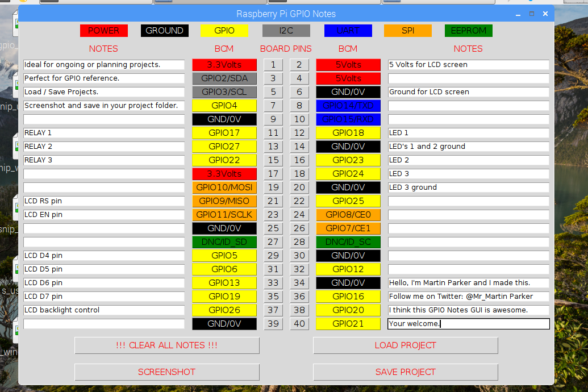Click the 'Your welcome.' note field
The width and height of the screenshot is (588, 392).
coord(469,324)
